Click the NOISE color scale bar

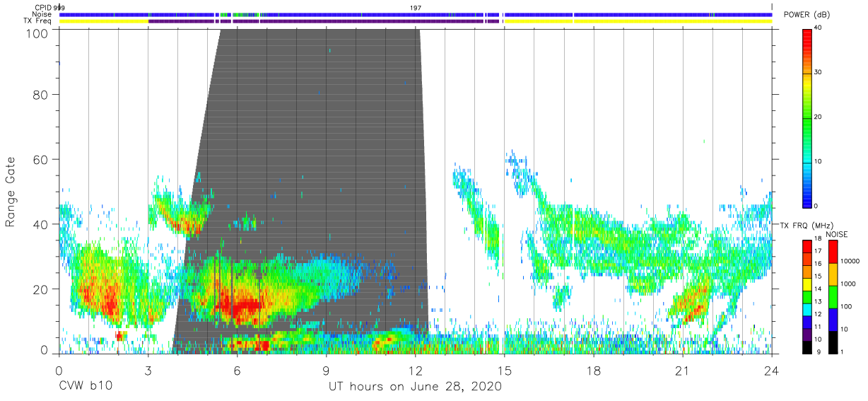pos(833,296)
